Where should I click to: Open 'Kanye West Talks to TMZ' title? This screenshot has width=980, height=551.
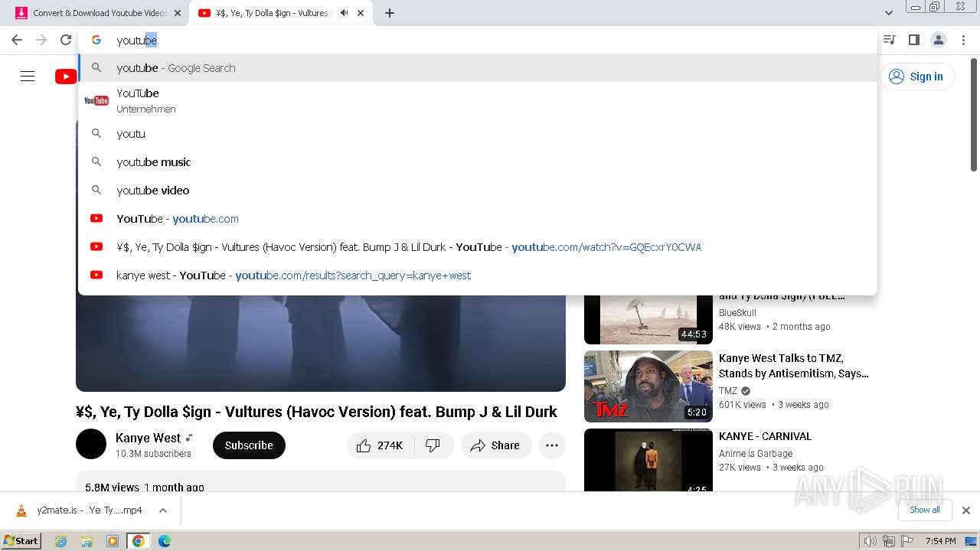[793, 366]
